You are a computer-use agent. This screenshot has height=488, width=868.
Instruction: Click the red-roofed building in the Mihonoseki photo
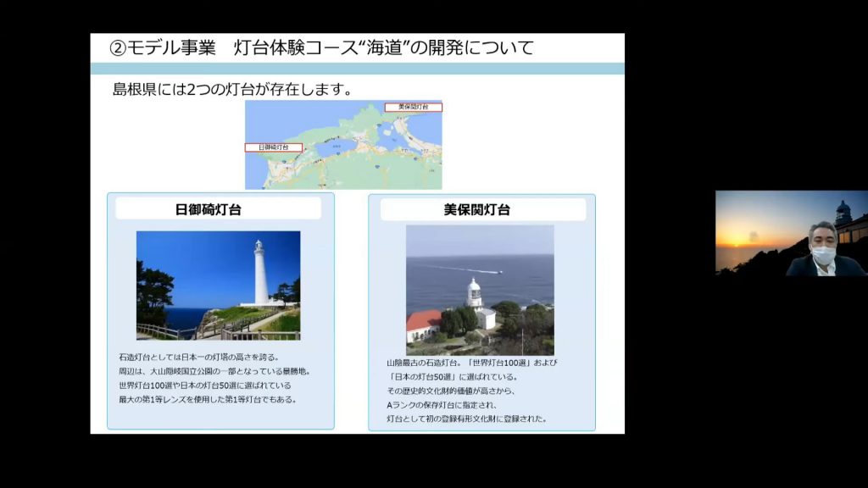424,326
